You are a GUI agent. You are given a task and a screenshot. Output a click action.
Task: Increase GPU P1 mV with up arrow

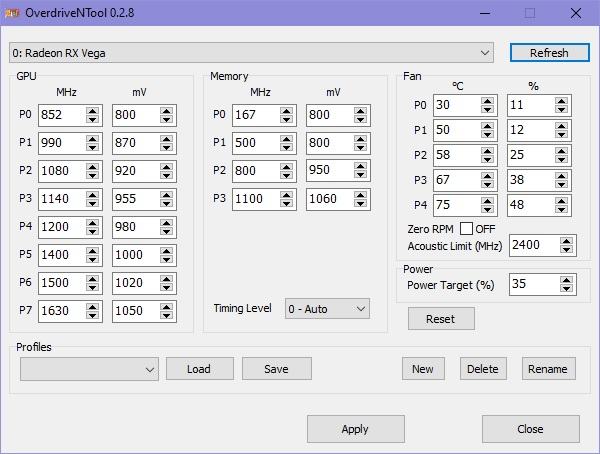[166, 139]
